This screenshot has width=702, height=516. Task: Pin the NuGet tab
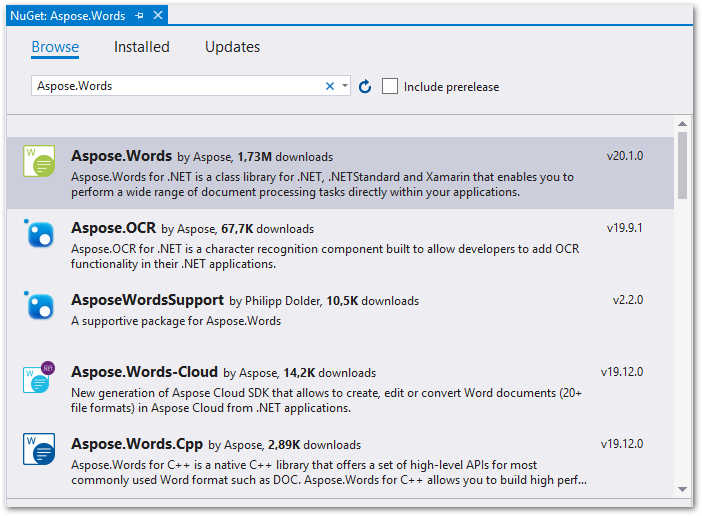pyautogui.click(x=139, y=15)
